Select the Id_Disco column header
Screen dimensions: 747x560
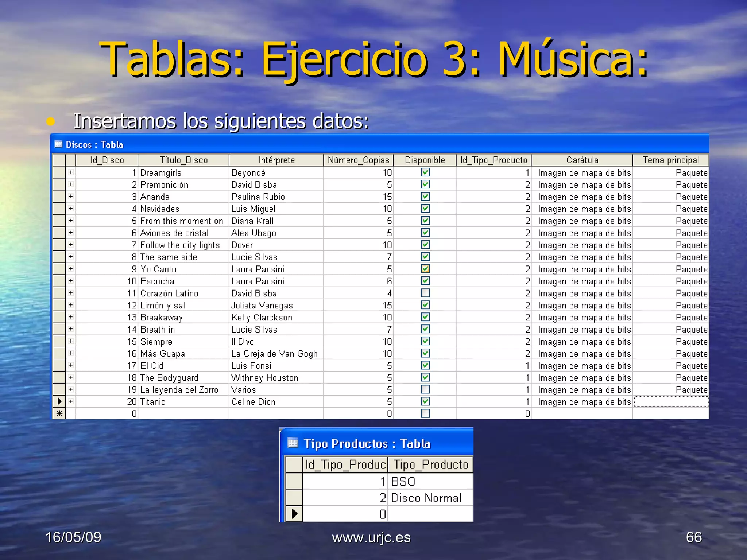point(107,160)
